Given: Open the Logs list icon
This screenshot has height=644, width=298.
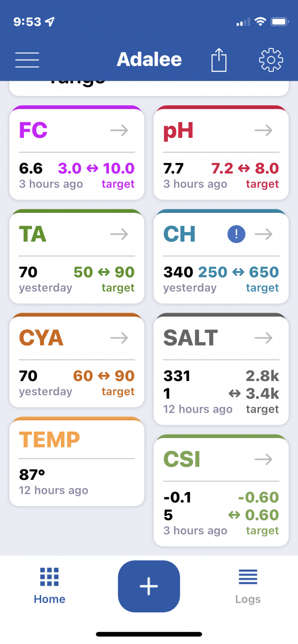Looking at the screenshot, I should pyautogui.click(x=248, y=577).
